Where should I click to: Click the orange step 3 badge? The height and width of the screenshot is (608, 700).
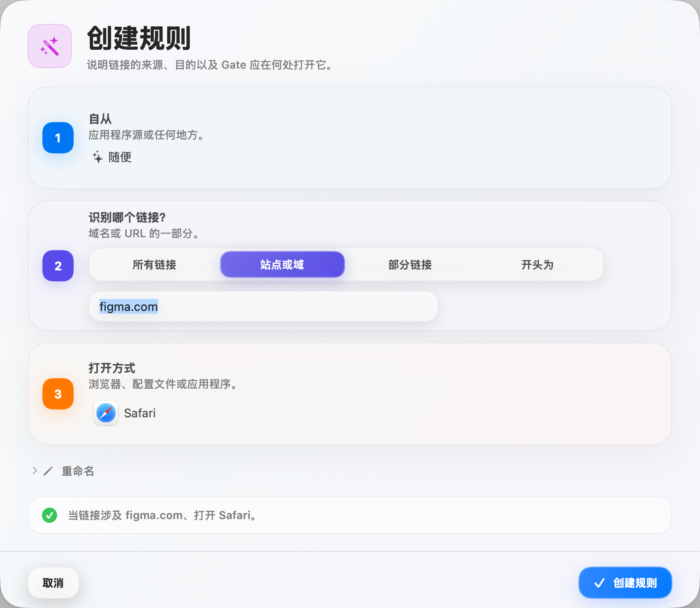coord(58,394)
